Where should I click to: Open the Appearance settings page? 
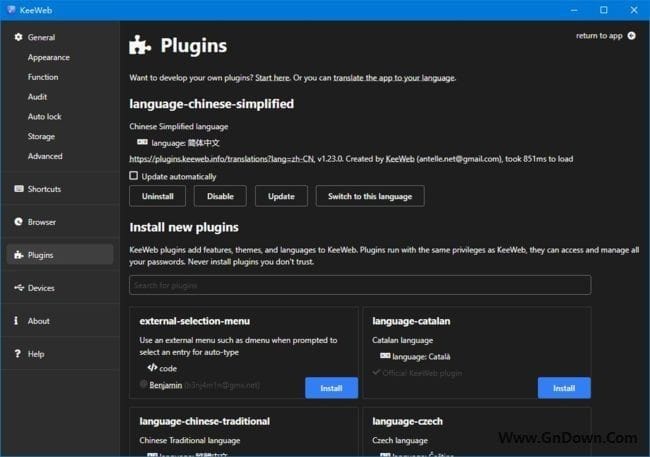coord(49,57)
